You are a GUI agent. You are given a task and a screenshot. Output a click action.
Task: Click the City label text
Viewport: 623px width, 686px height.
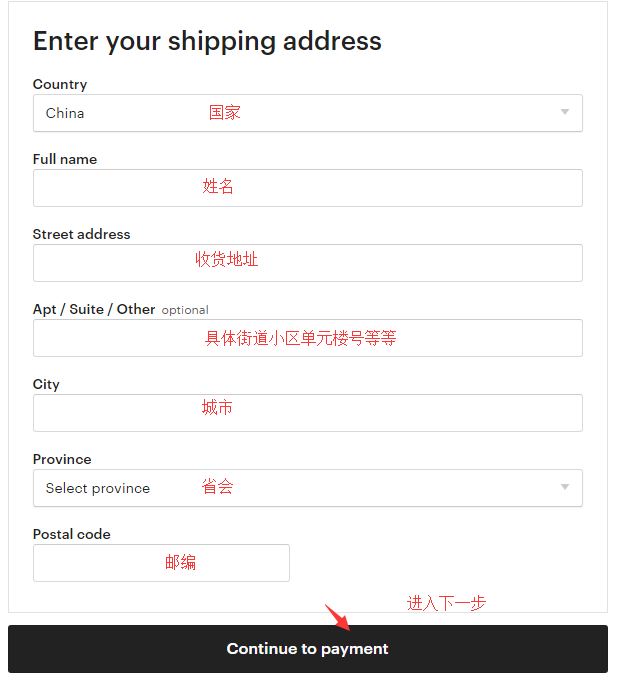[46, 385]
